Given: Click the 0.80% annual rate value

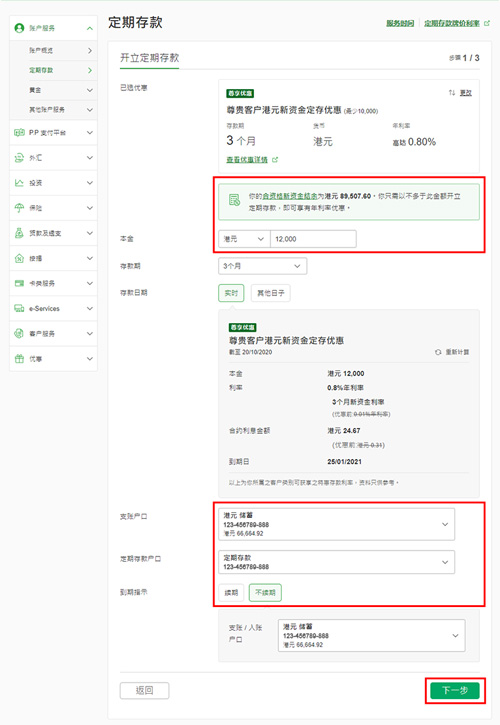Looking at the screenshot, I should coord(422,142).
